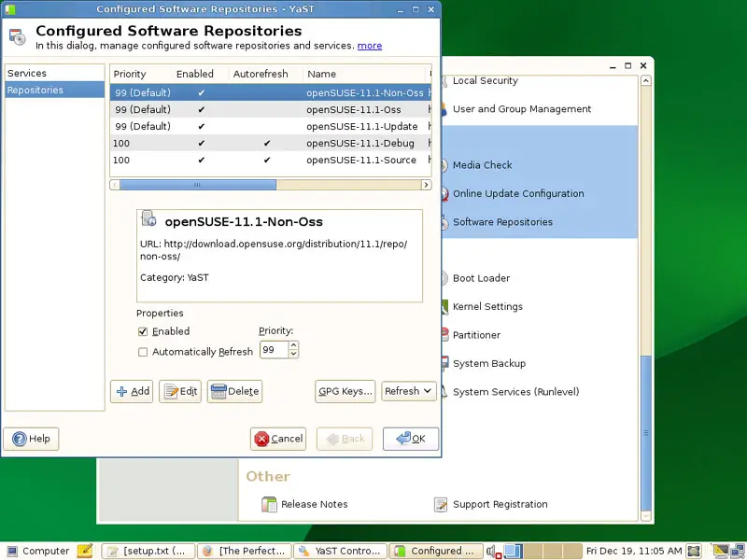Viewport: 747px width, 560px height.
Task: Open the Refresh dropdown button
Action: pyautogui.click(x=408, y=391)
